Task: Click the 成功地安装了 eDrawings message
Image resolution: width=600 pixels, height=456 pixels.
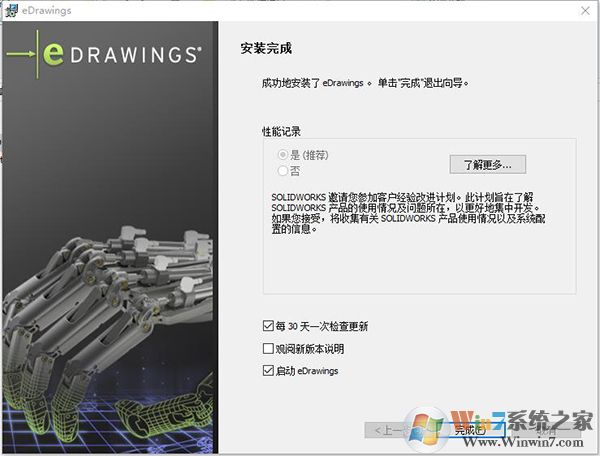Action: pos(365,83)
